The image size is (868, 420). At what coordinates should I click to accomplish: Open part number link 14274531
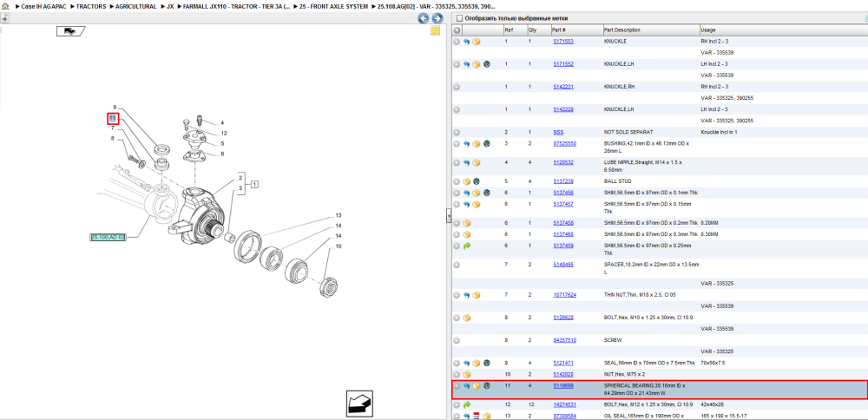tap(565, 404)
